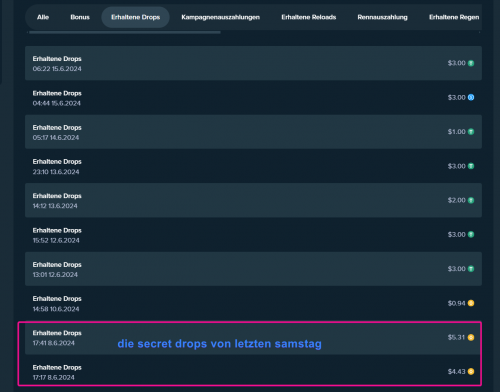Click the $4.43 drop amount

tap(457, 372)
